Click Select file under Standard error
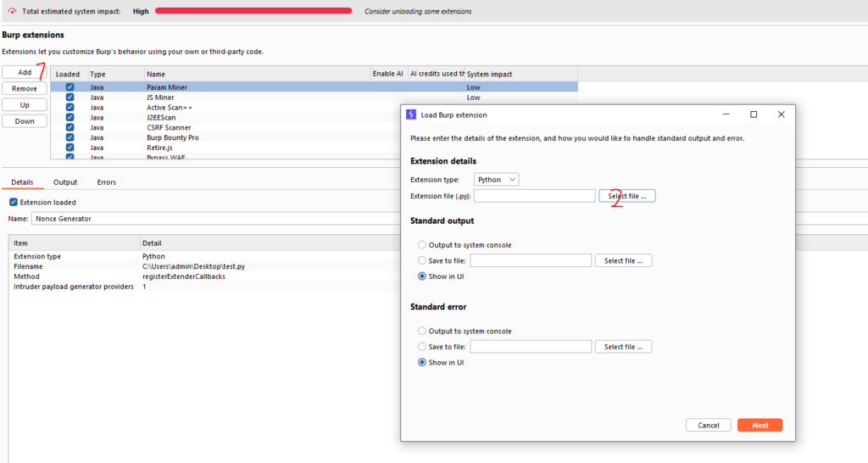This screenshot has height=463, width=868. 623,347
